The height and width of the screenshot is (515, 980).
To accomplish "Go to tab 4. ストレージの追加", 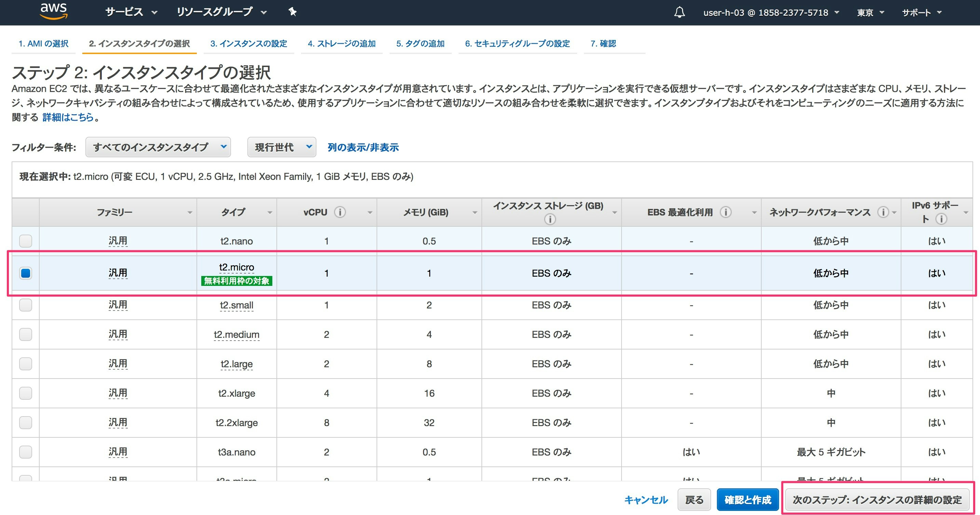I will (x=341, y=44).
